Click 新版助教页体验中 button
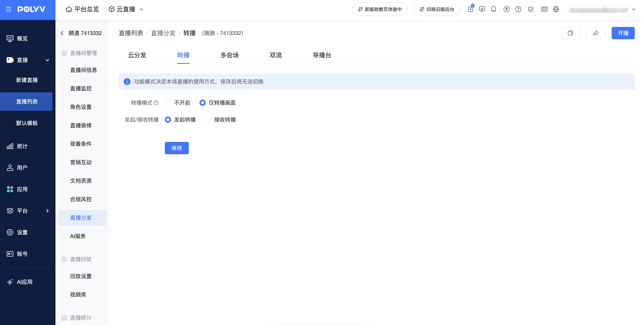The image size is (644, 325). (x=380, y=9)
